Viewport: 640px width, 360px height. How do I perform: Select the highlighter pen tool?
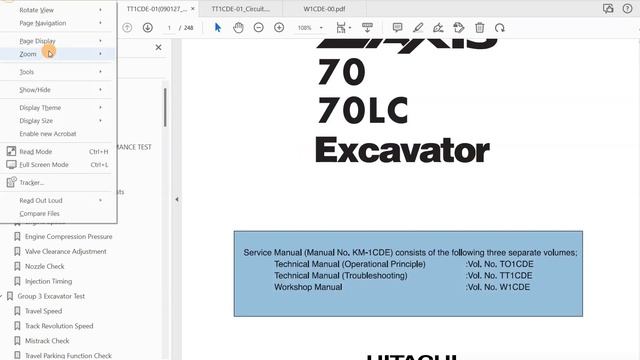[x=418, y=28]
